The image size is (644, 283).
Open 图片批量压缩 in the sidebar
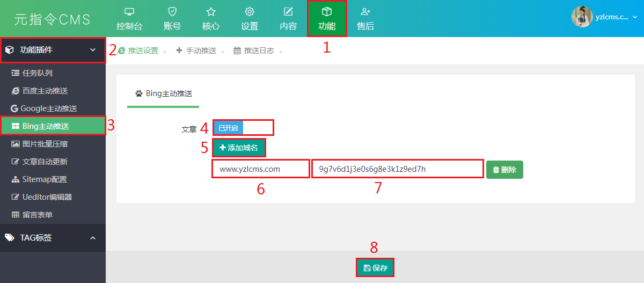[45, 144]
